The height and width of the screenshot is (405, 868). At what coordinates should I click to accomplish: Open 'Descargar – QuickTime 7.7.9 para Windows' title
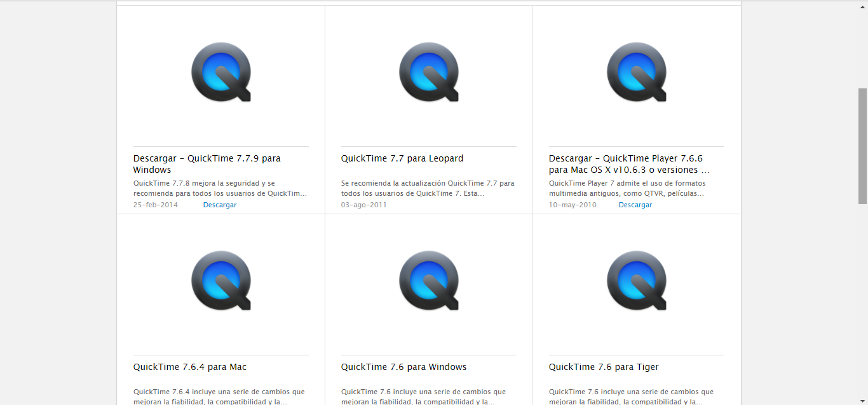click(x=207, y=164)
